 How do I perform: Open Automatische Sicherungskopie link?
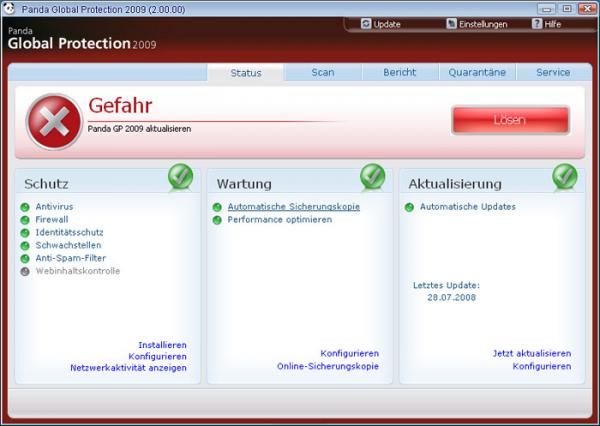tap(293, 207)
